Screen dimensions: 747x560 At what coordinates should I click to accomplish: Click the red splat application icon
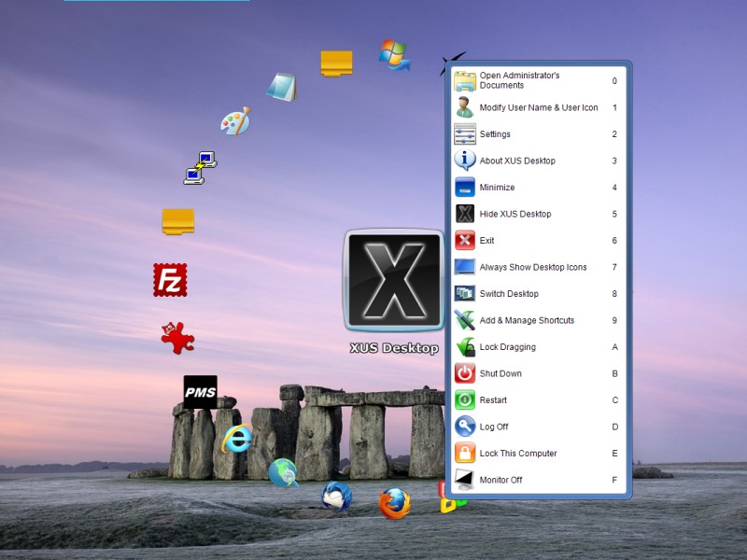(x=176, y=337)
